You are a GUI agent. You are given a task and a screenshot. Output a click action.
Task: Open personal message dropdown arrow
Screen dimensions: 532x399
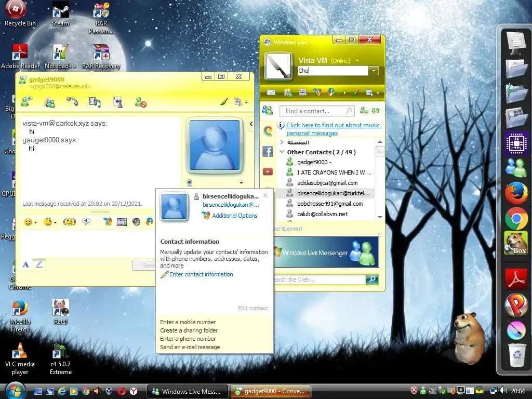373,71
